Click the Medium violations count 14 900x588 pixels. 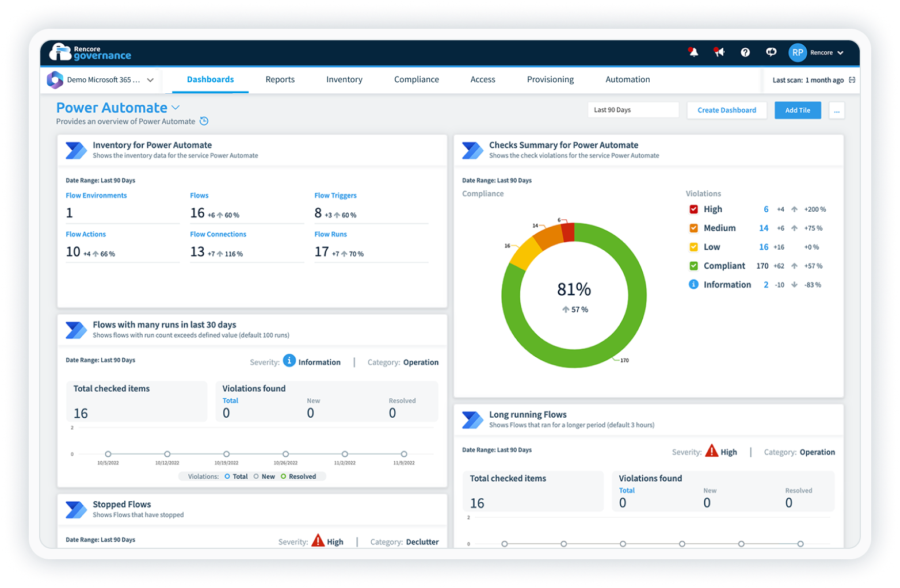click(764, 228)
